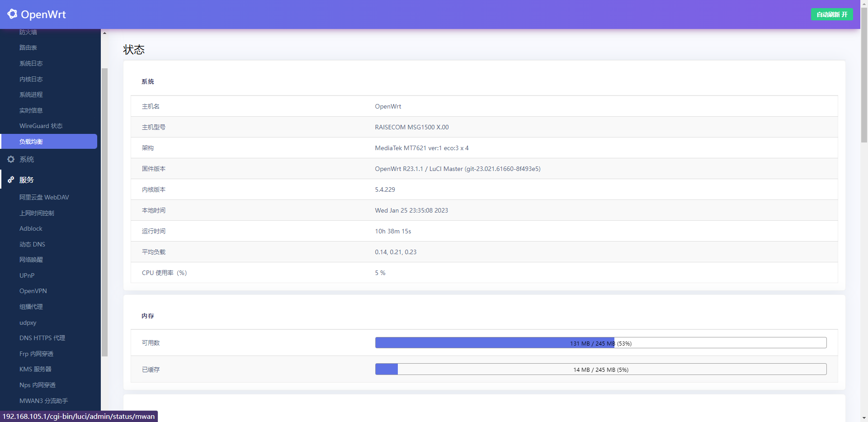Screen dimensions: 868x422
Task: Open the 负载均衡 status page
Action: coord(31,142)
